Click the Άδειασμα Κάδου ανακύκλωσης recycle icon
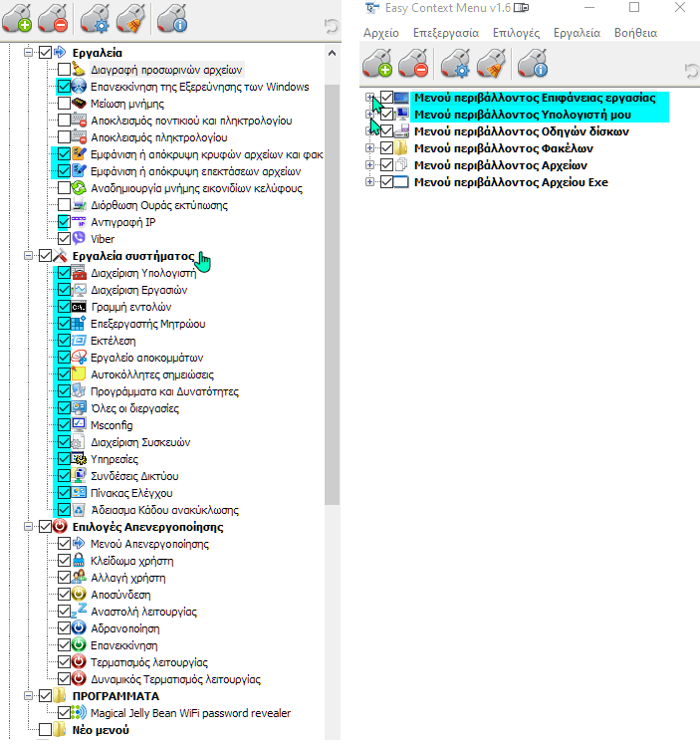 tap(79, 510)
